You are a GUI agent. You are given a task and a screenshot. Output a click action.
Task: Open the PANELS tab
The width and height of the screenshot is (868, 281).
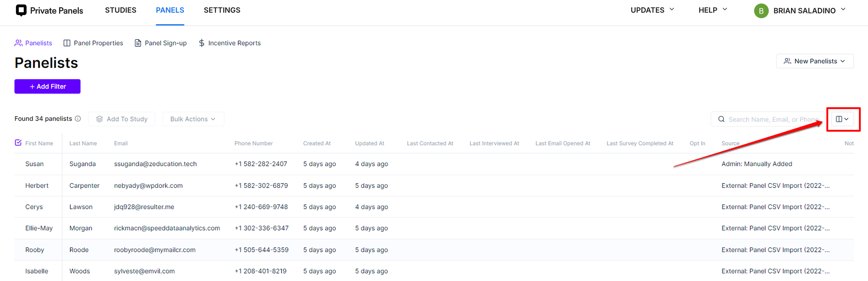pyautogui.click(x=170, y=10)
